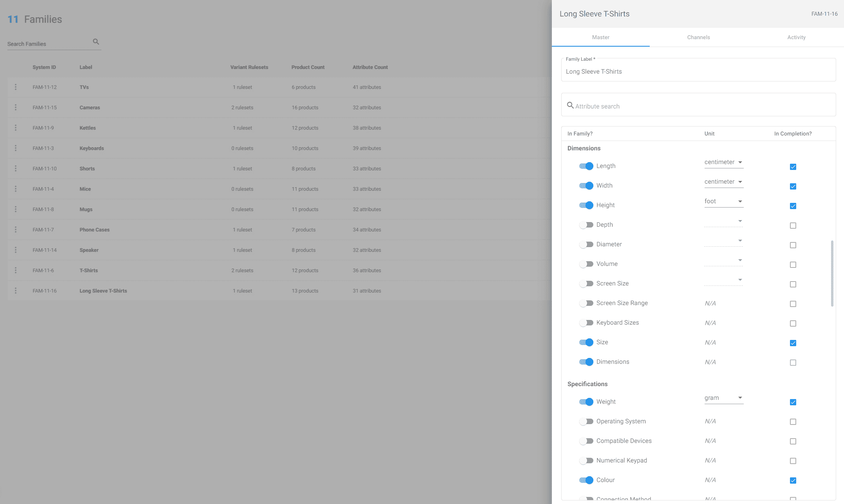Sort by Product Count column header
The width and height of the screenshot is (844, 504).
(x=308, y=67)
